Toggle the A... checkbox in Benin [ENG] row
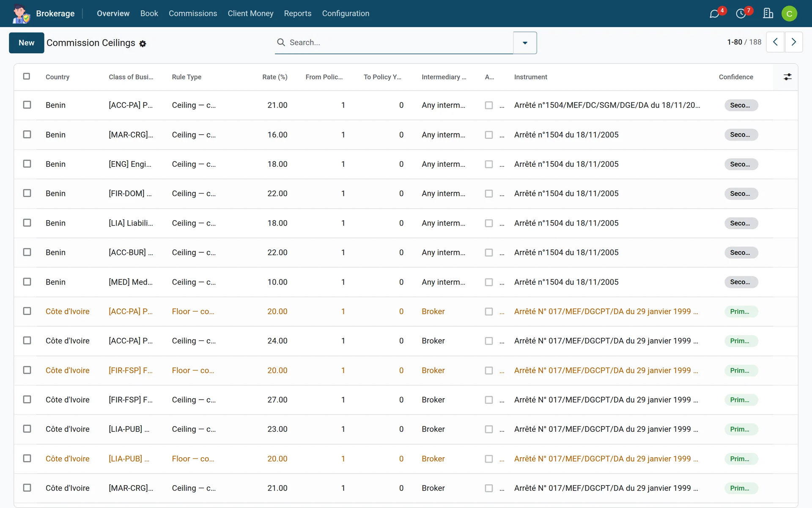Screen dimensions: 812x508 489,164
